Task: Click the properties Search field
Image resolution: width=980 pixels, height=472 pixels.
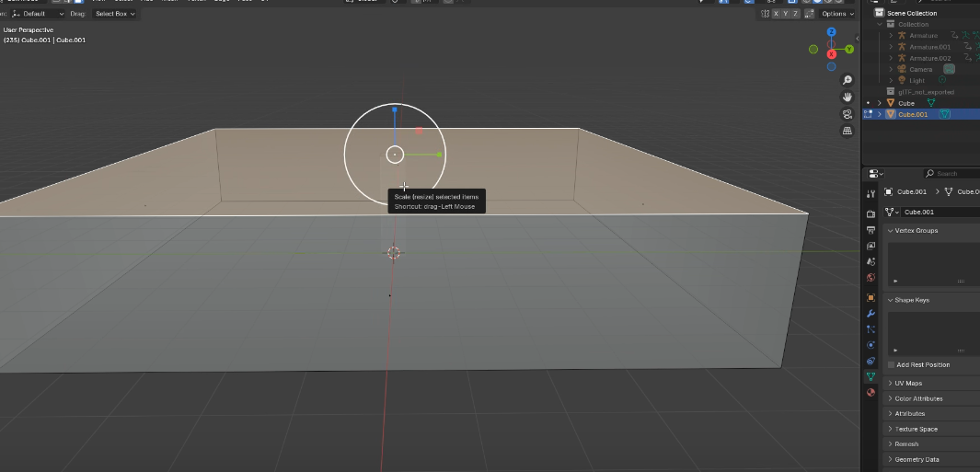Action: pyautogui.click(x=952, y=173)
